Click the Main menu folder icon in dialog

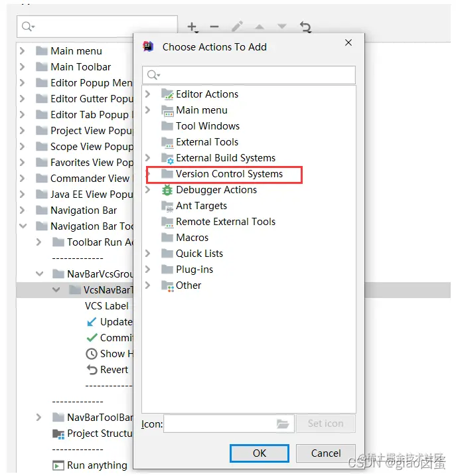coord(167,110)
